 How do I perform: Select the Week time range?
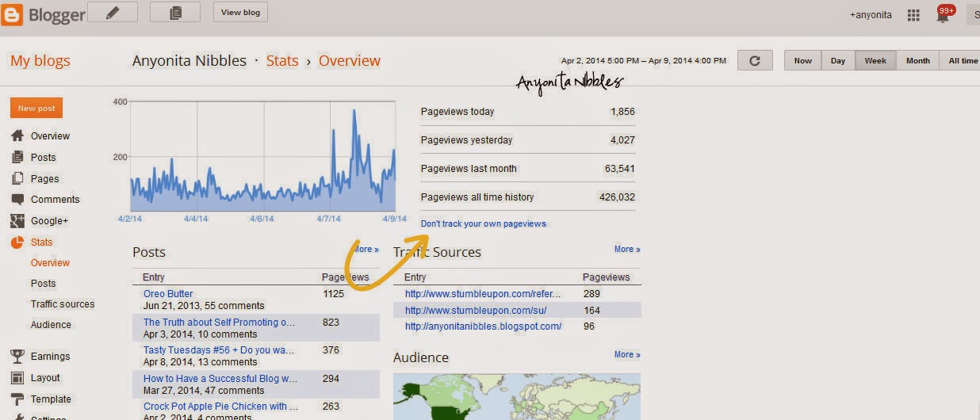tap(875, 60)
